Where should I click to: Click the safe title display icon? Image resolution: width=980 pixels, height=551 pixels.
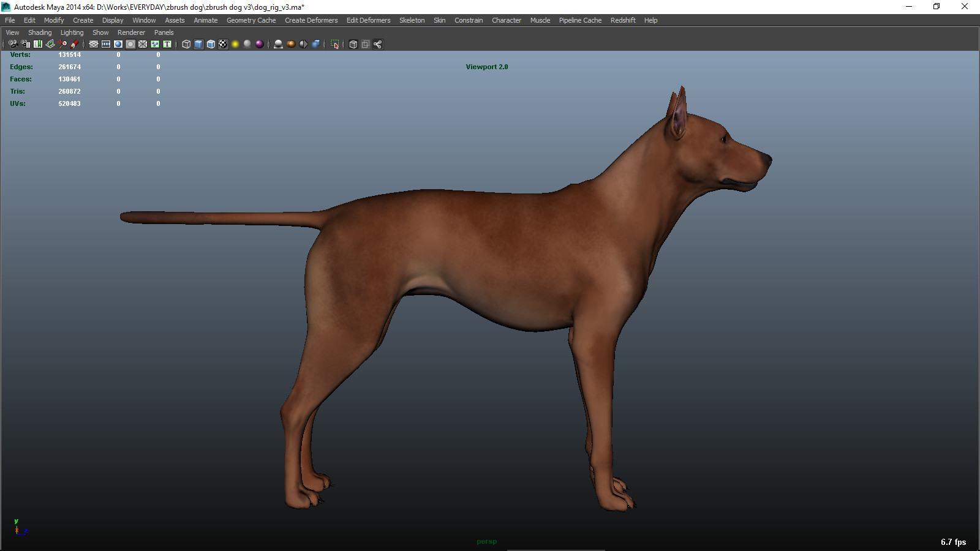[167, 43]
